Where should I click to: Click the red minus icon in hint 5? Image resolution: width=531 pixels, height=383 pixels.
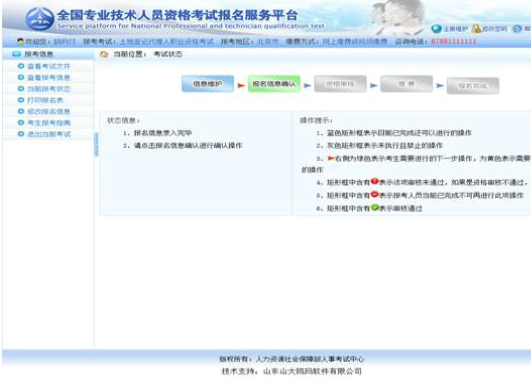[x=374, y=194]
